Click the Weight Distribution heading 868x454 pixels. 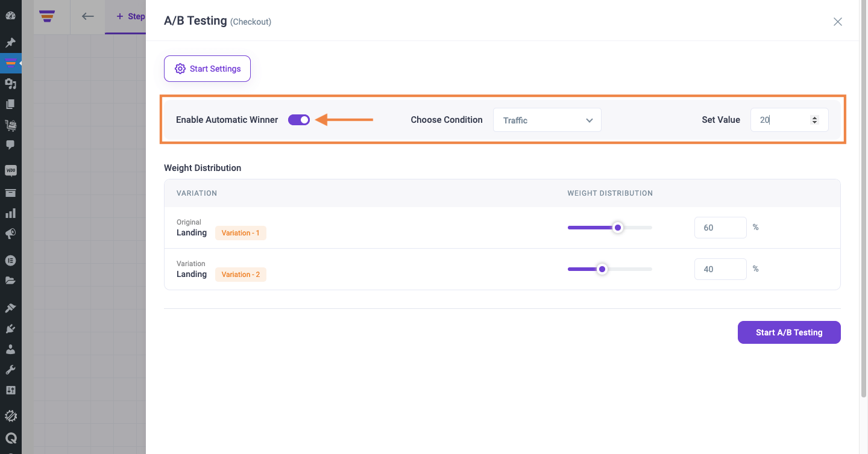coord(203,168)
